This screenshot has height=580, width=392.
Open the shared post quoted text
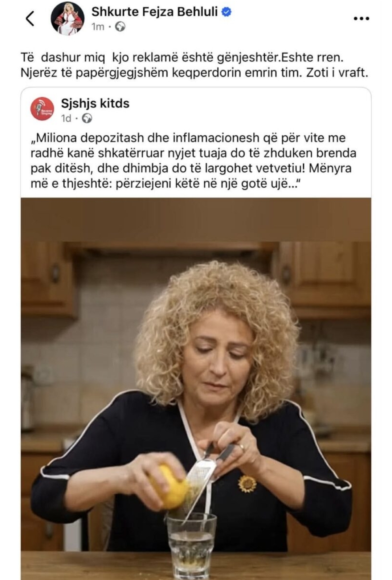(193, 161)
